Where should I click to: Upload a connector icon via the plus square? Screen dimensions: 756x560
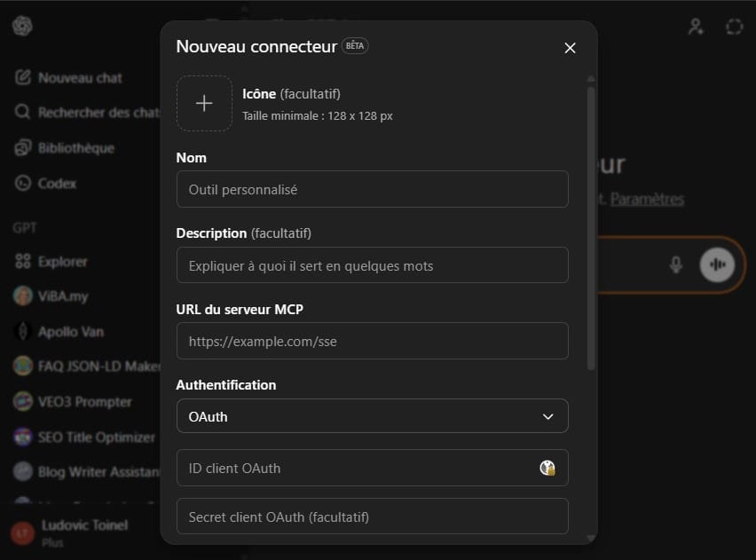(204, 103)
